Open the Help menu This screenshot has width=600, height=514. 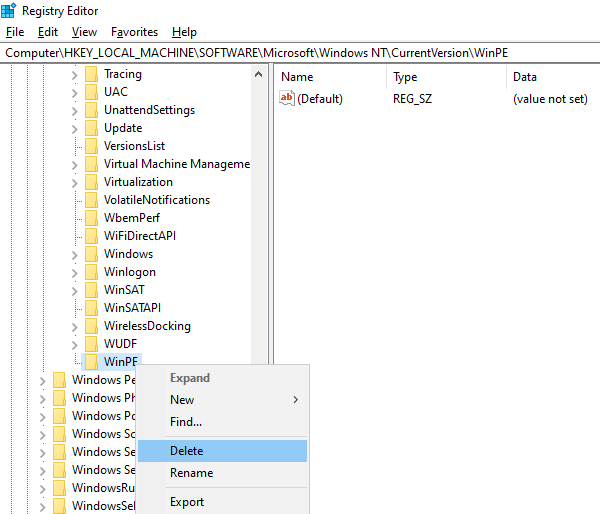click(x=184, y=32)
